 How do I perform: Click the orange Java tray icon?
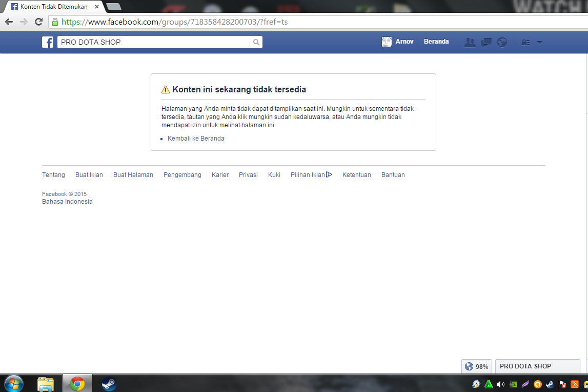(x=575, y=384)
